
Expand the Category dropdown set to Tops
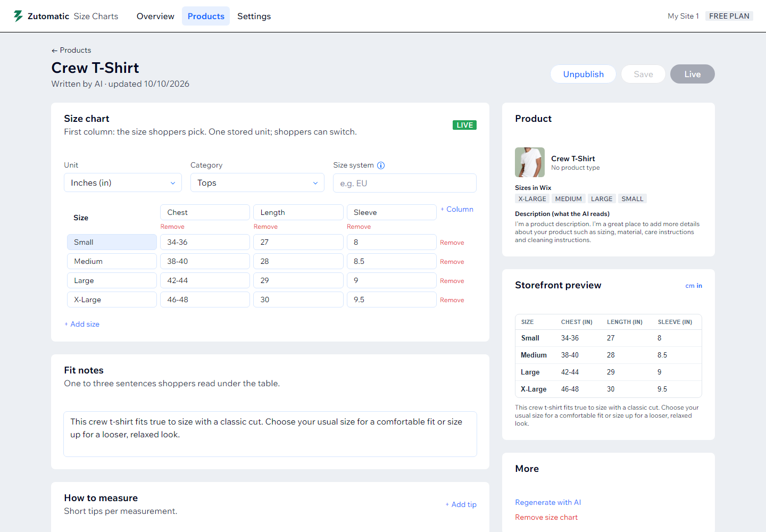point(257,182)
